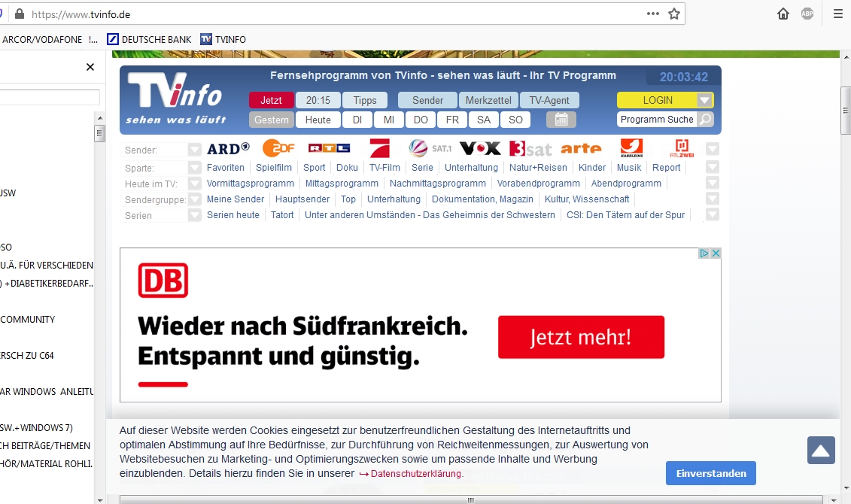851x504 pixels.
Task: Click the browser home icon
Action: [x=783, y=14]
